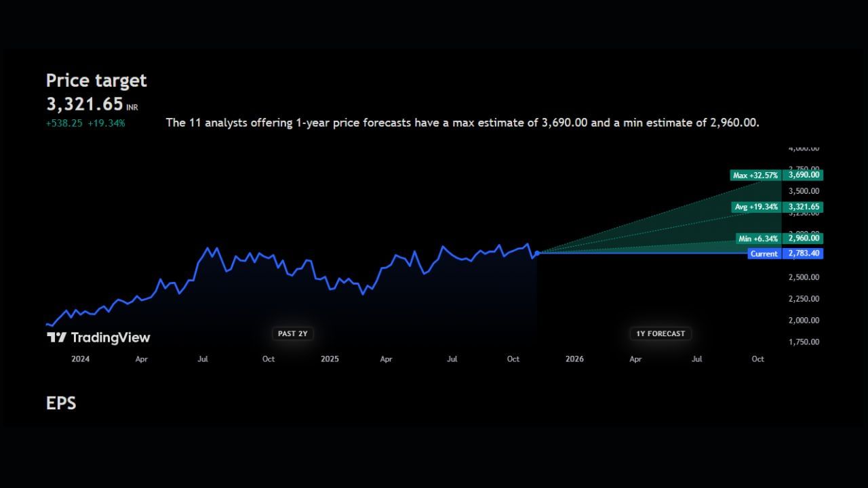Click the 2,783.40 current price badge
868x488 pixels.
click(804, 253)
